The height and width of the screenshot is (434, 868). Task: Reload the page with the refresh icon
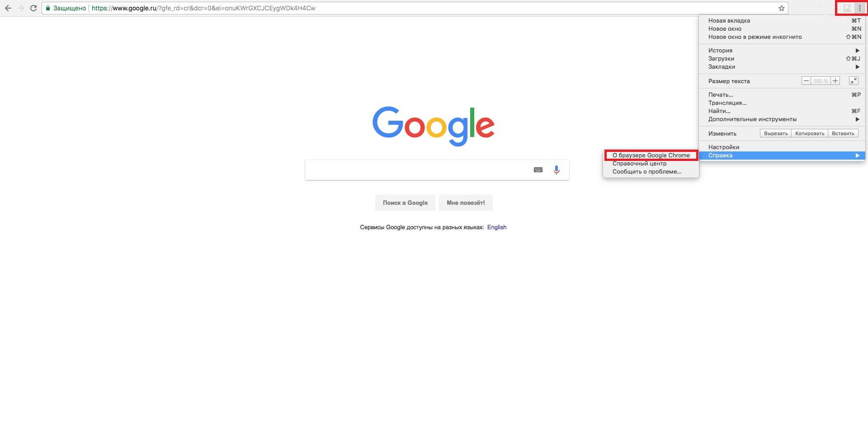[33, 8]
